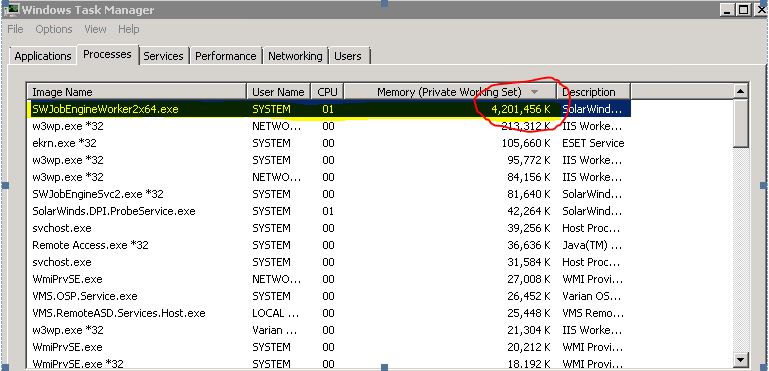769x371 pixels.
Task: Select the Processes tab
Action: click(107, 54)
